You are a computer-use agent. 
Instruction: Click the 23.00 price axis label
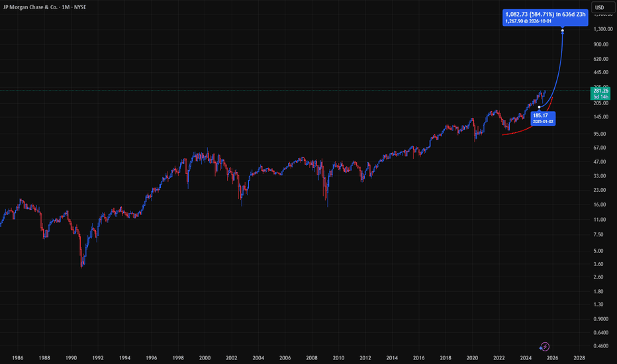pyautogui.click(x=600, y=190)
